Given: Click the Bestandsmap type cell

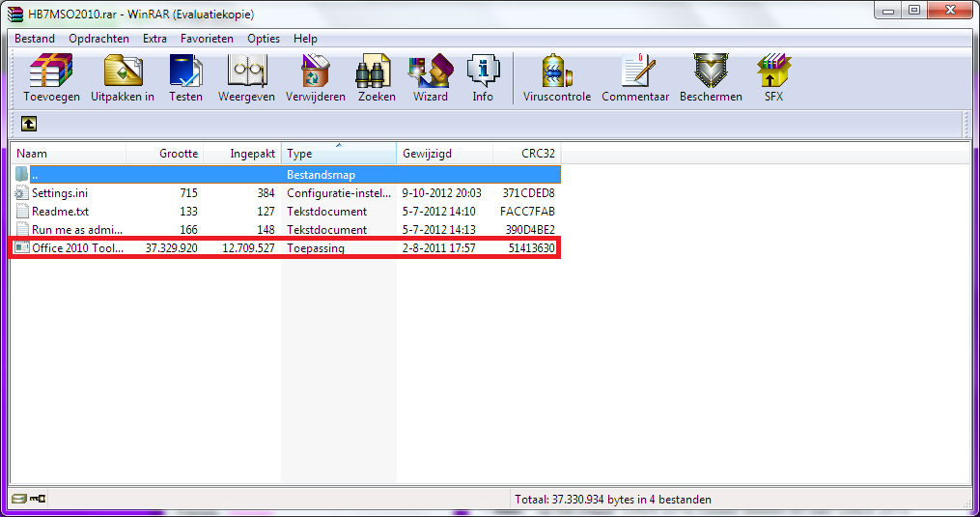Looking at the screenshot, I should point(321,175).
